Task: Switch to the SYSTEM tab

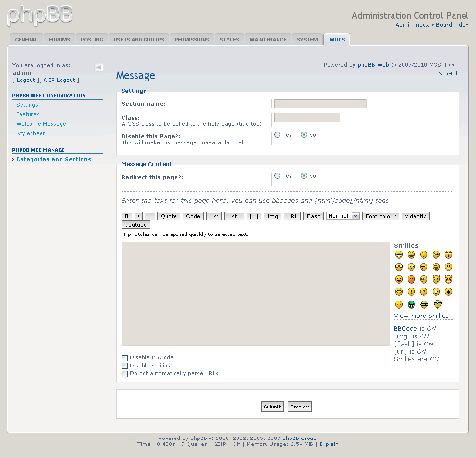Action: coord(307,40)
